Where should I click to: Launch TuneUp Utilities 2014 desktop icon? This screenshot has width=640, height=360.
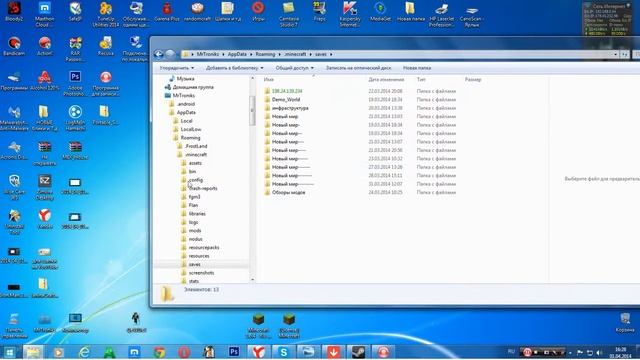point(106,14)
